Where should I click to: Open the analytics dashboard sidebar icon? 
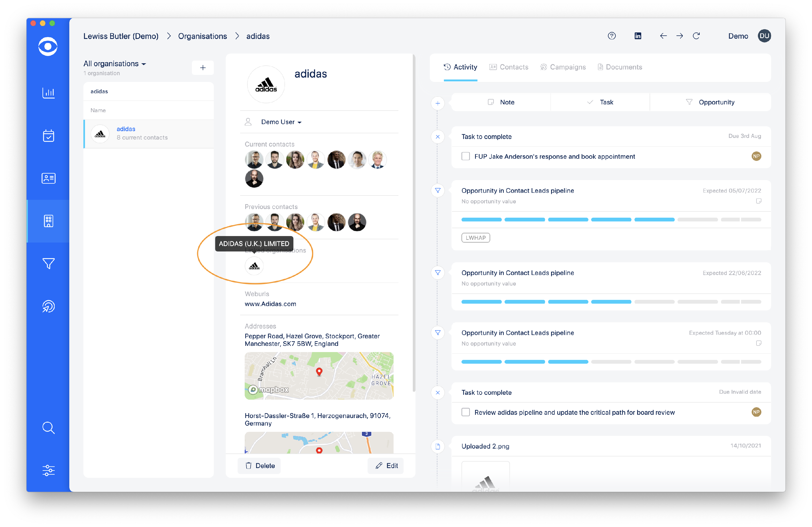(x=48, y=93)
